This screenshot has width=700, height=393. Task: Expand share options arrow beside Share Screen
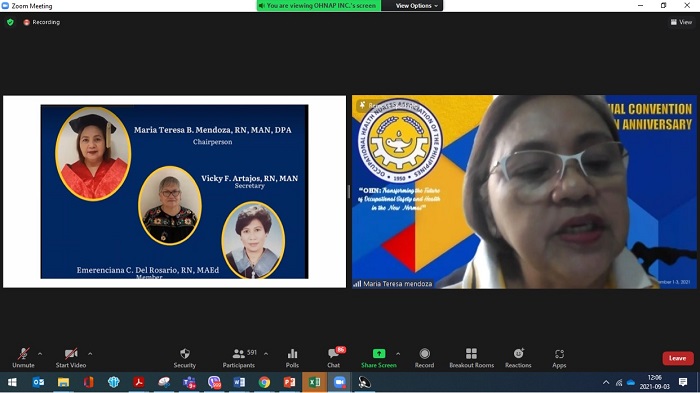[398, 354]
